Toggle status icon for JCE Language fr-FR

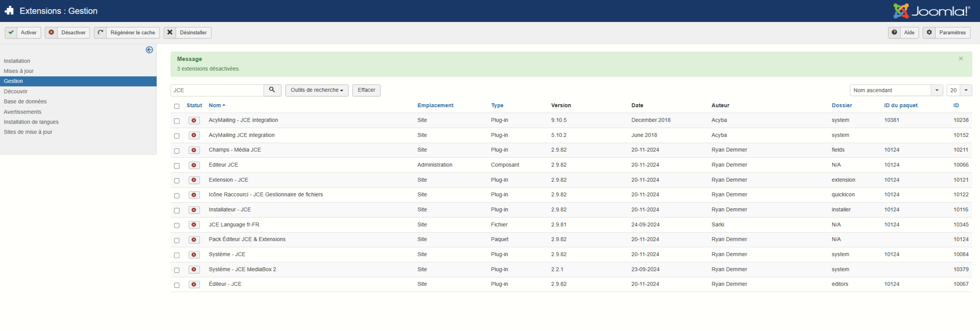(194, 225)
